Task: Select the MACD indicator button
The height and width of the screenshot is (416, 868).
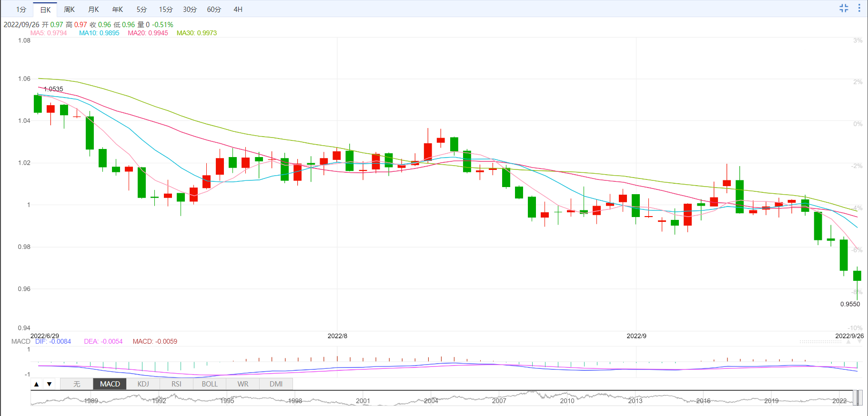Action: 110,384
